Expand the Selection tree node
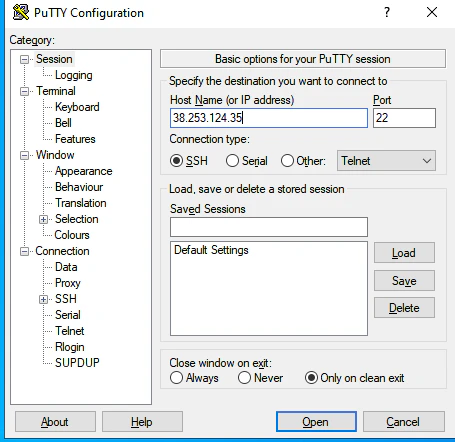Image resolution: width=455 pixels, height=442 pixels. [43, 219]
